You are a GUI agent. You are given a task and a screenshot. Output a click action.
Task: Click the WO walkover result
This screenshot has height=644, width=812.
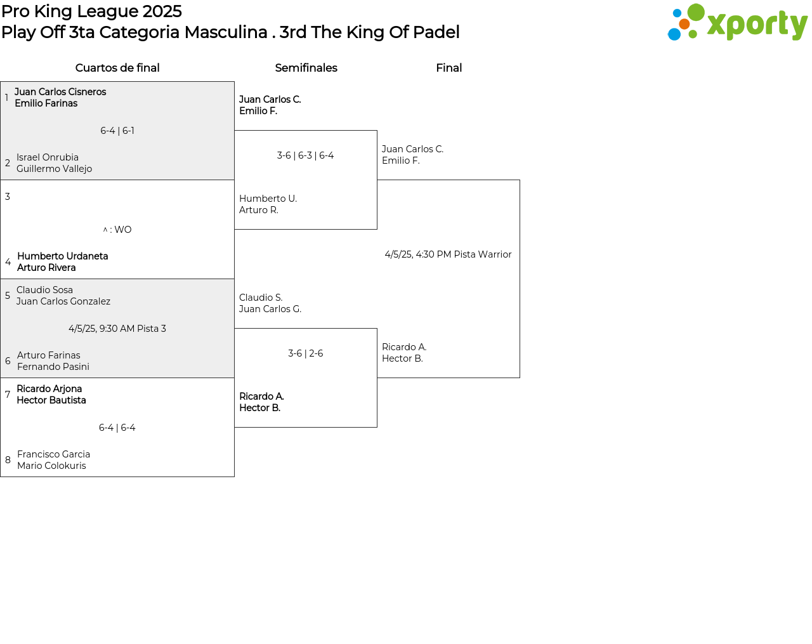click(117, 230)
